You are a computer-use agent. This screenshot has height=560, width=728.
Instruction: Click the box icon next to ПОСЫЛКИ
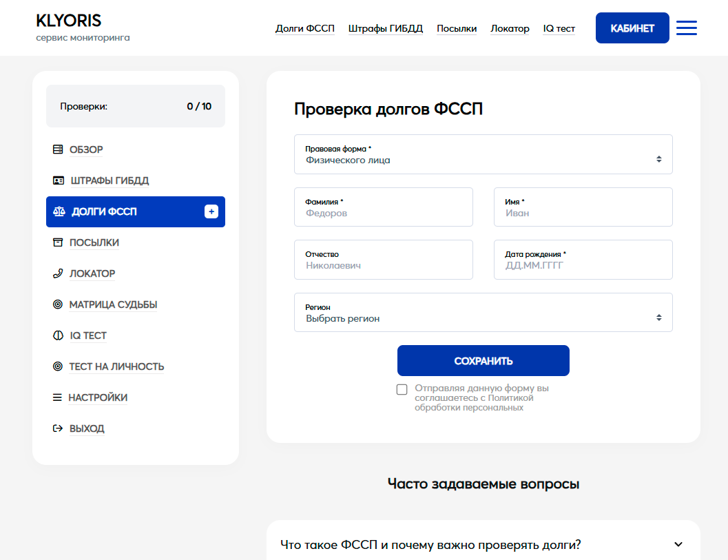point(58,242)
